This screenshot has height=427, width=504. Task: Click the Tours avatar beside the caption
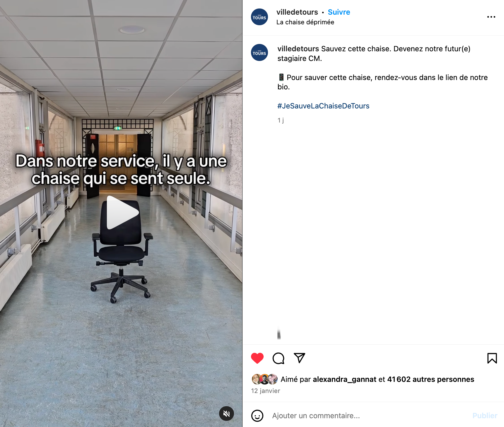coord(259,52)
